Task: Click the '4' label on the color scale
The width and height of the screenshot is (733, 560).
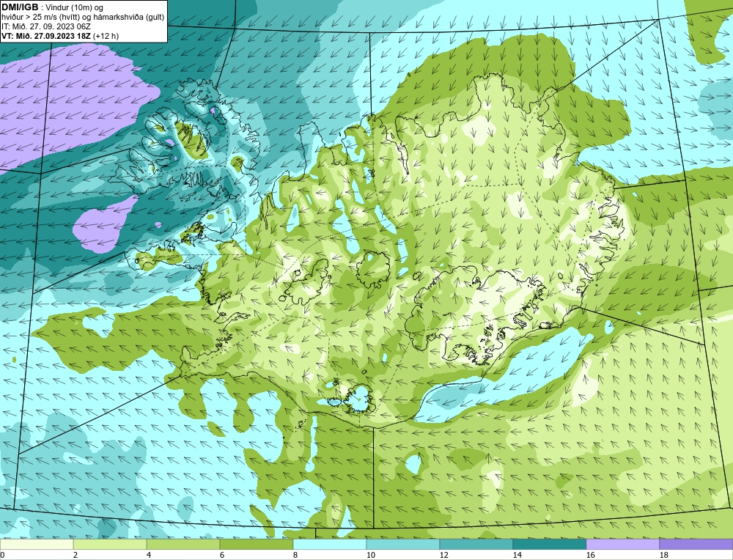Action: (149, 555)
